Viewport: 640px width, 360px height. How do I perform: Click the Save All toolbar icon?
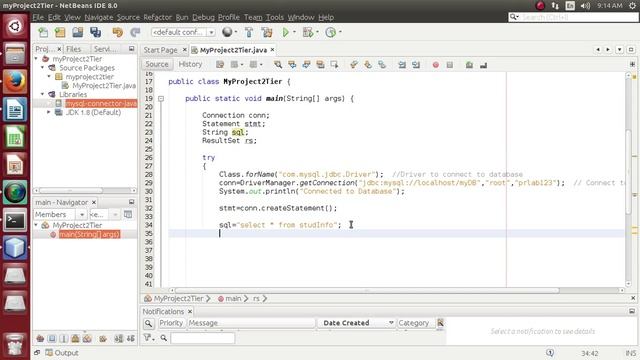96,32
